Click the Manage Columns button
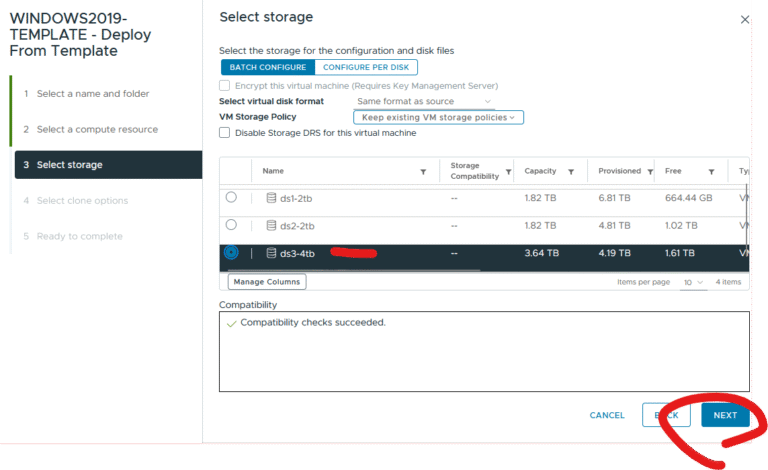 click(263, 282)
